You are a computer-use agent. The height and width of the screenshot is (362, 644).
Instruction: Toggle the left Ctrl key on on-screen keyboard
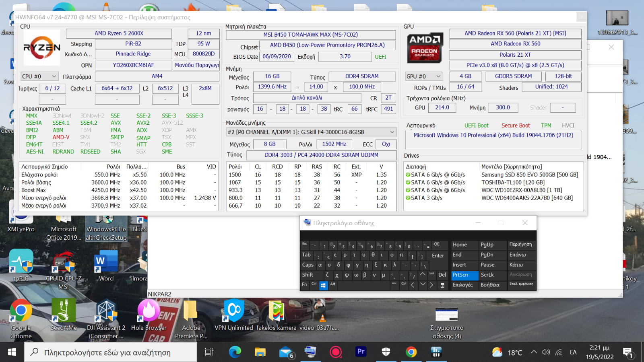click(314, 285)
